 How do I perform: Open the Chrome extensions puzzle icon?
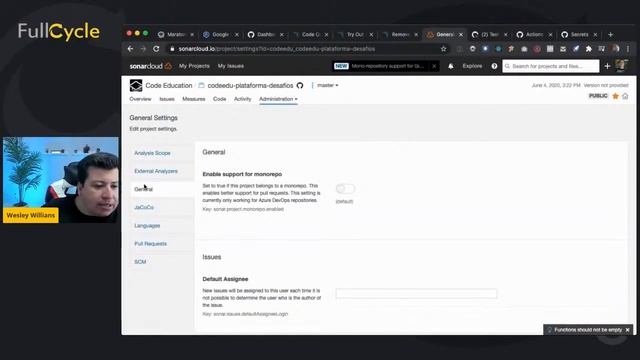point(589,49)
